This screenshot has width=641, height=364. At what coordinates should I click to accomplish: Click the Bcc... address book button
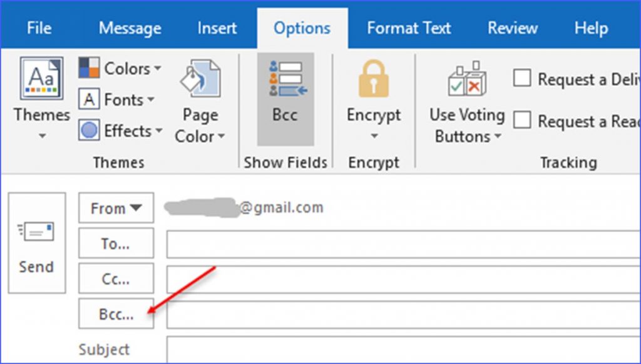116,314
